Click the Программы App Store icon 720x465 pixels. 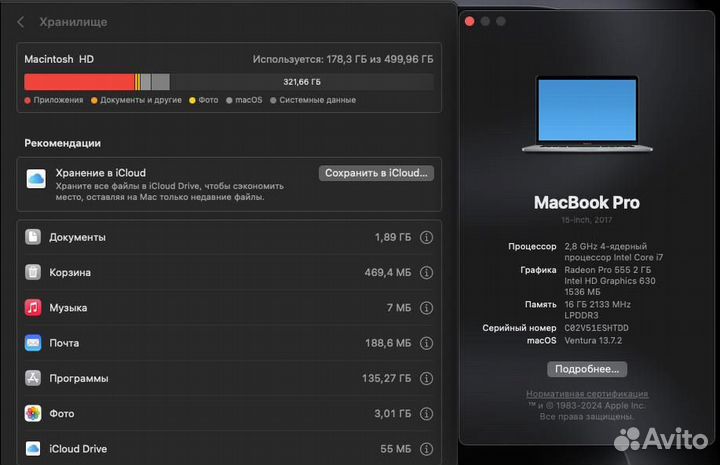[x=33, y=378]
